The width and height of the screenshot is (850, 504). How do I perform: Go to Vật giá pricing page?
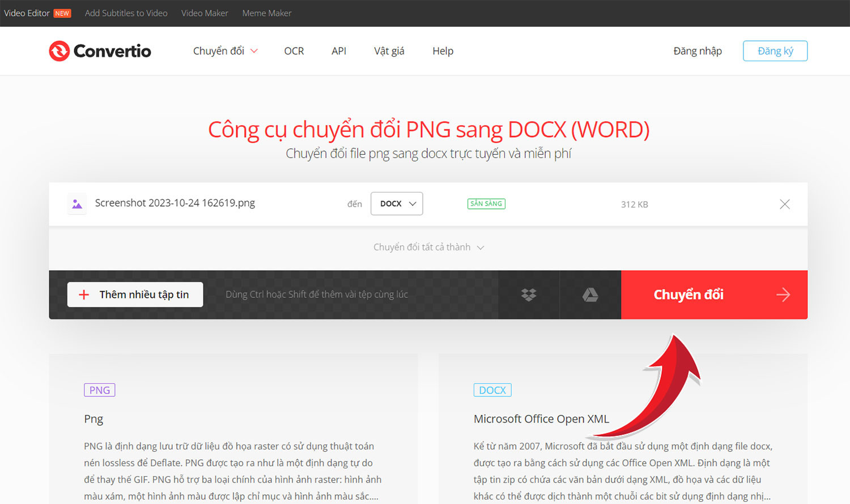tap(389, 51)
